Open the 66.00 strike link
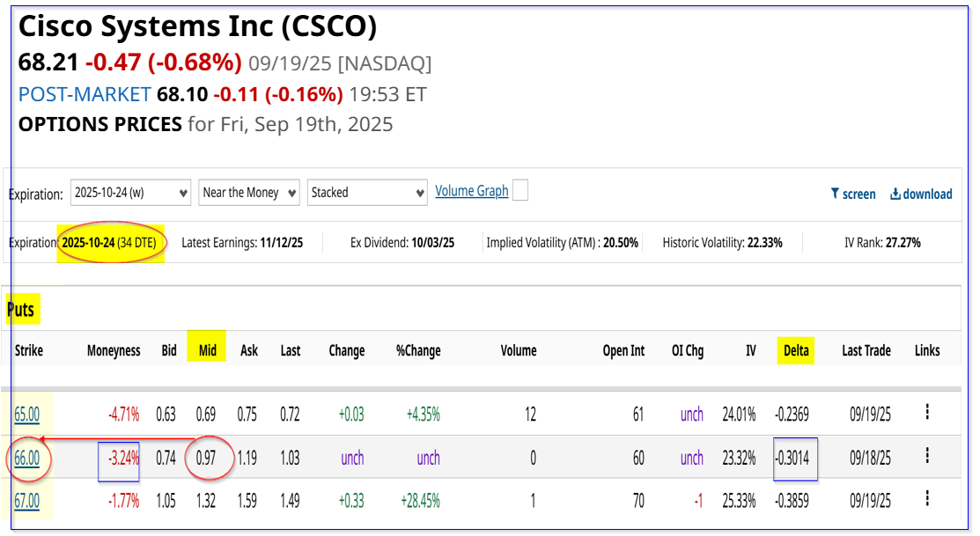Image resolution: width=980 pixels, height=536 pixels. coord(27,458)
